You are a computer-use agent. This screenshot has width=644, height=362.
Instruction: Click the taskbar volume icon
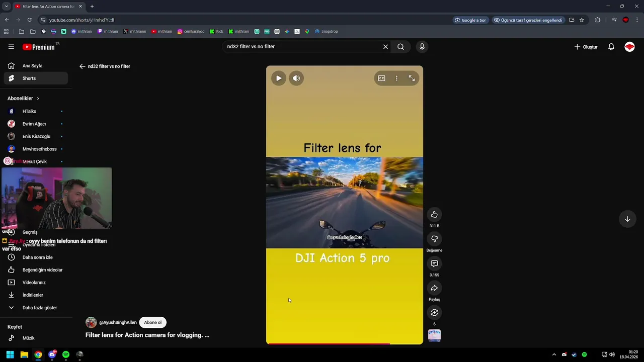pos(612,354)
